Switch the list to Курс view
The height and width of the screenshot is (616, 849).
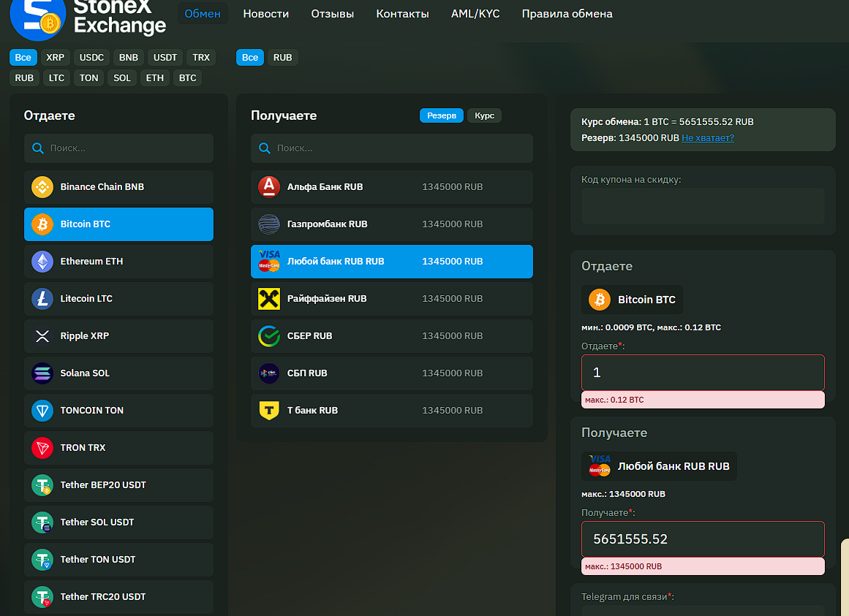(484, 115)
